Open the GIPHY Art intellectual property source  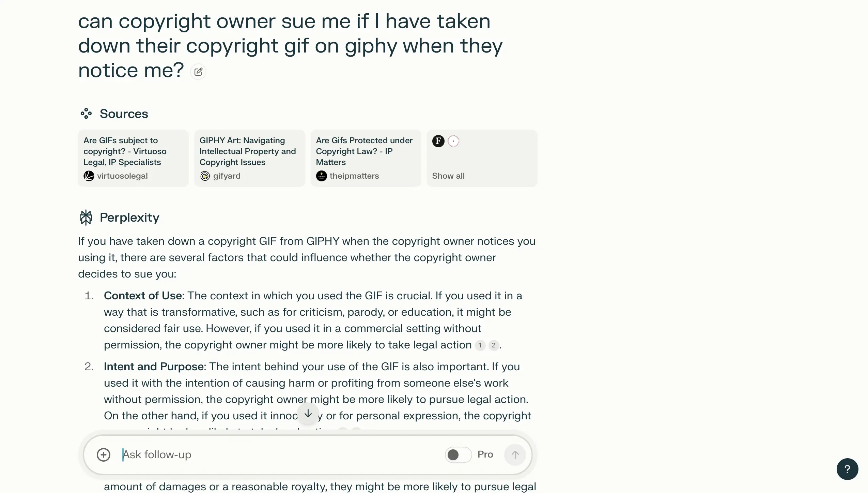pos(250,158)
